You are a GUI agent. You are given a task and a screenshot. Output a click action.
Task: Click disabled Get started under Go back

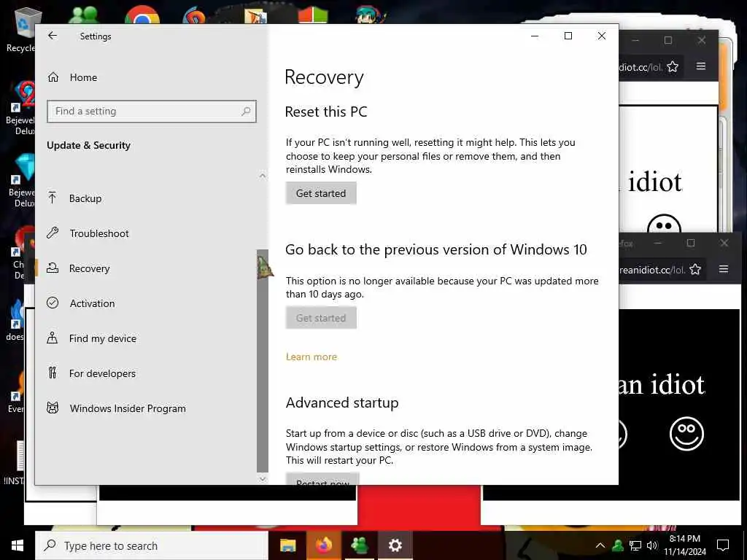point(321,318)
